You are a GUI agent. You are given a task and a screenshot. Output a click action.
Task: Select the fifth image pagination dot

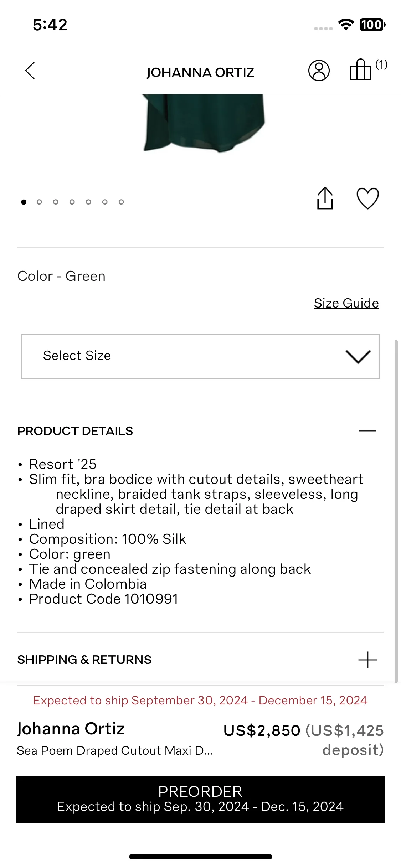[88, 202]
